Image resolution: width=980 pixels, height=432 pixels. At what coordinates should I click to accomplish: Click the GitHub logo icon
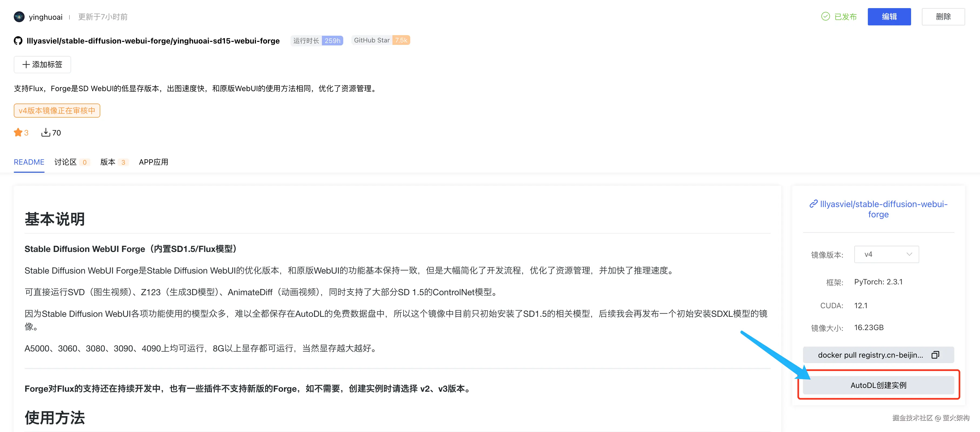pyautogui.click(x=18, y=41)
